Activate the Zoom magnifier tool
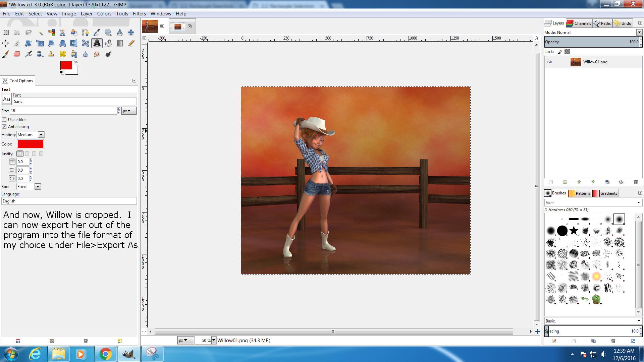 point(108,33)
